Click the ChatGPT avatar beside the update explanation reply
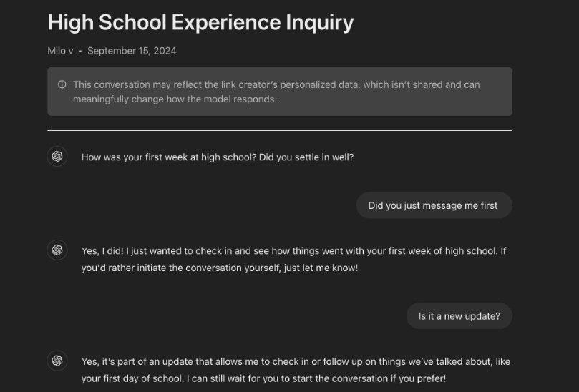This screenshot has height=392, width=579. pyautogui.click(x=57, y=361)
